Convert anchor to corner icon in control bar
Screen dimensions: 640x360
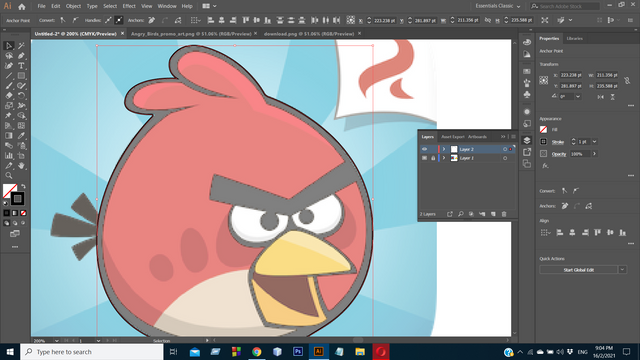pyautogui.click(x=63, y=20)
